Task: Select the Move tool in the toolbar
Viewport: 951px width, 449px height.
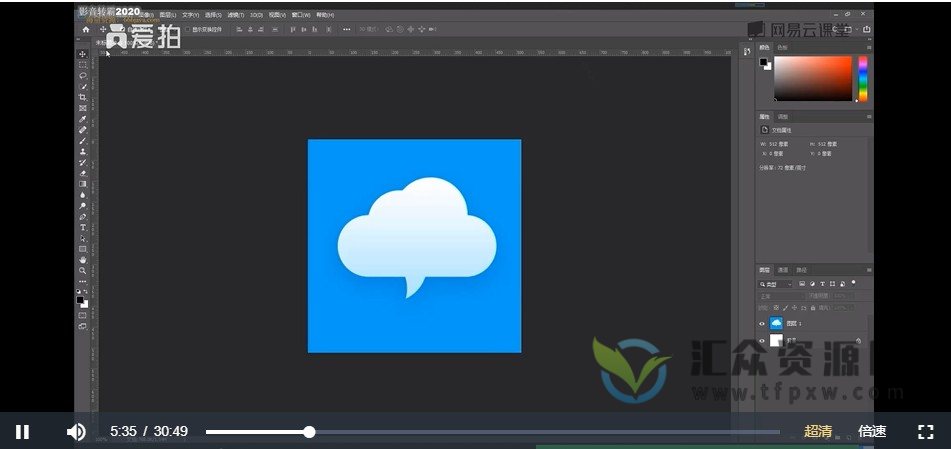Action: (83, 54)
